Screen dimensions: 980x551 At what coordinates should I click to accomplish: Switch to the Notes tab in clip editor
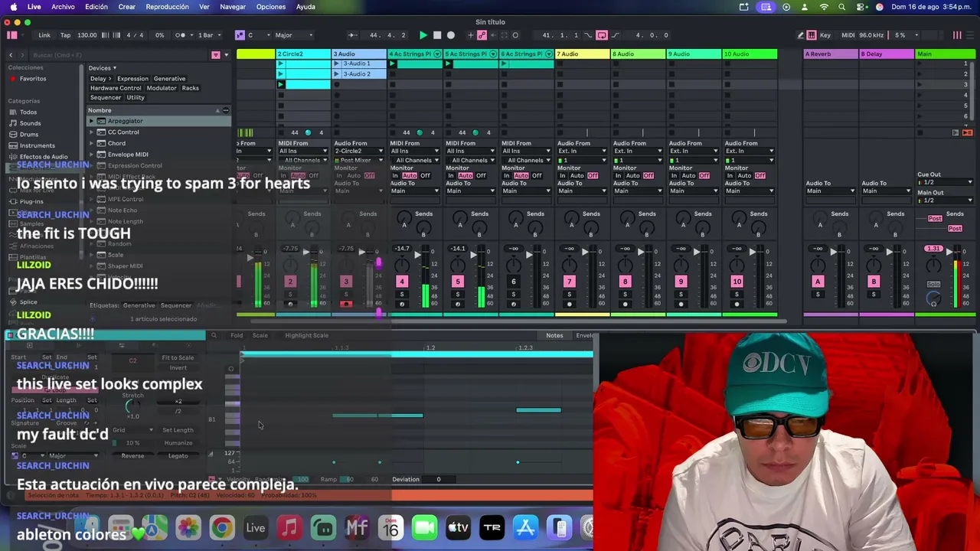point(554,335)
